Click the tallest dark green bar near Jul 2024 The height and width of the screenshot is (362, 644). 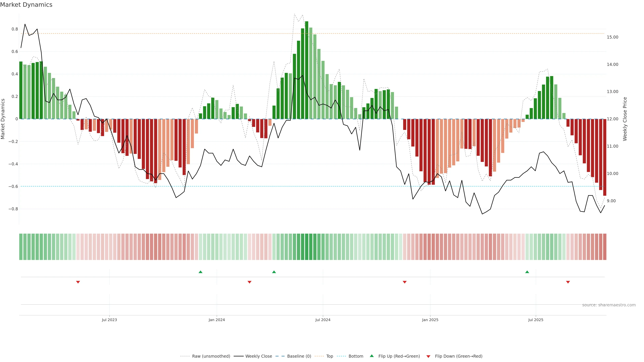pyautogui.click(x=307, y=70)
